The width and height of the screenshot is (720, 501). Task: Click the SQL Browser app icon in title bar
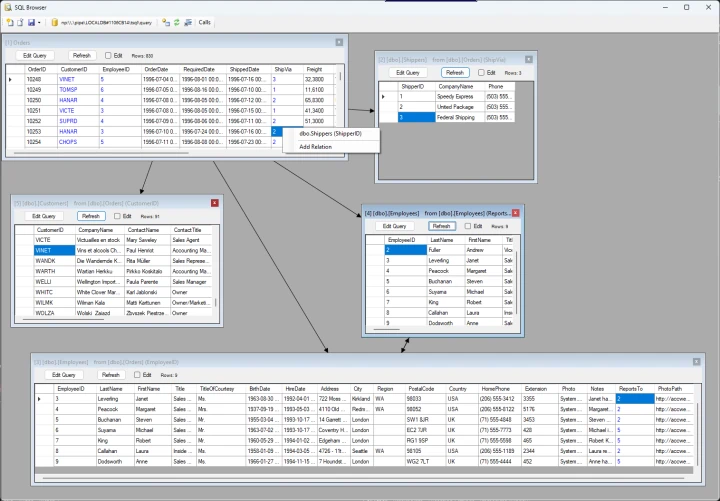point(7,7)
